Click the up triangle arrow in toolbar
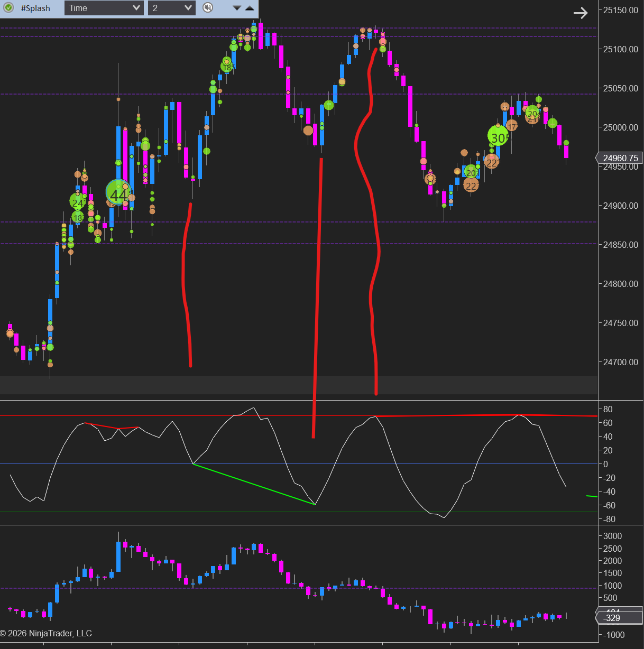Viewport: 644px width, 649px height. (x=250, y=8)
